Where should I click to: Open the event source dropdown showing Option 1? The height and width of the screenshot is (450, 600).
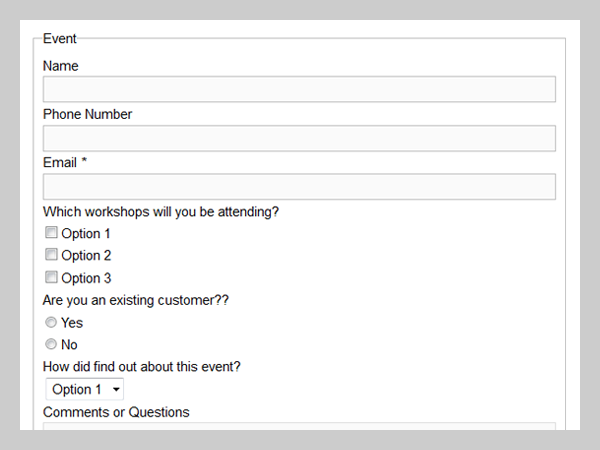85,389
